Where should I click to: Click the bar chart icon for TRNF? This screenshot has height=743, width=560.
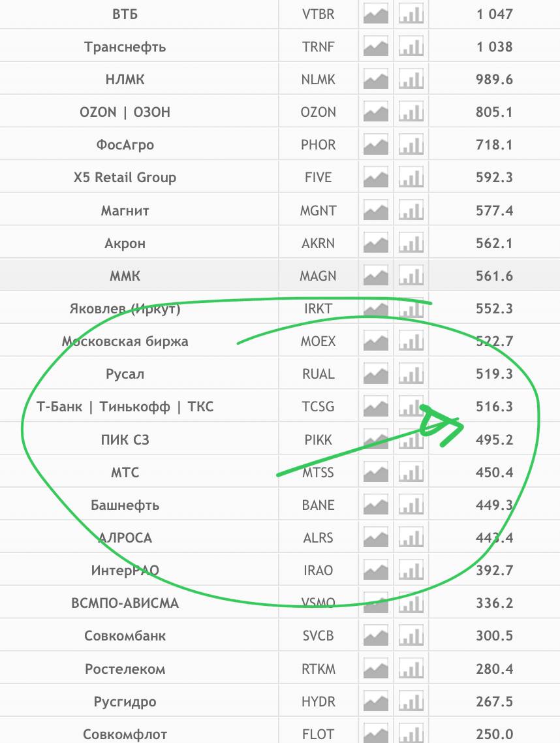411,47
